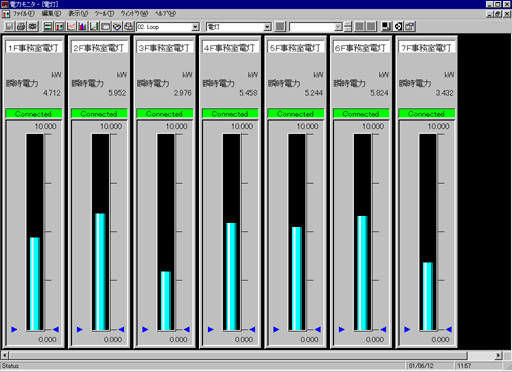
Task: Click the Connected status on 7F panel
Action: click(426, 114)
